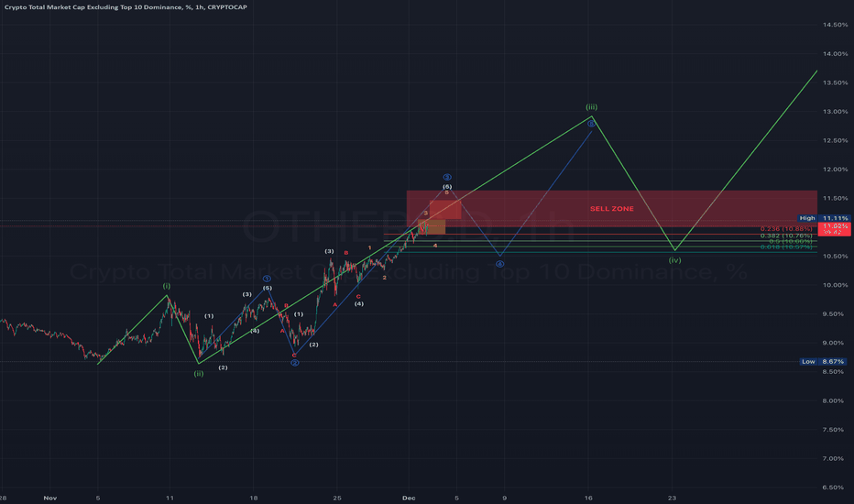The height and width of the screenshot is (504, 854).
Task: Select the 0.382 (10.76%) Fibonacci level label
Action: coord(786,236)
